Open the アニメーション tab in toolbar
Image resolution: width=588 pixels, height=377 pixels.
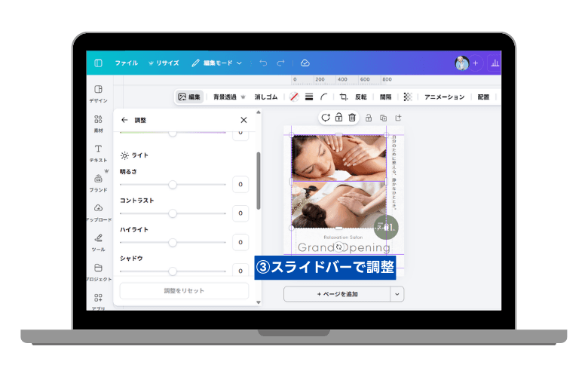[x=444, y=97]
